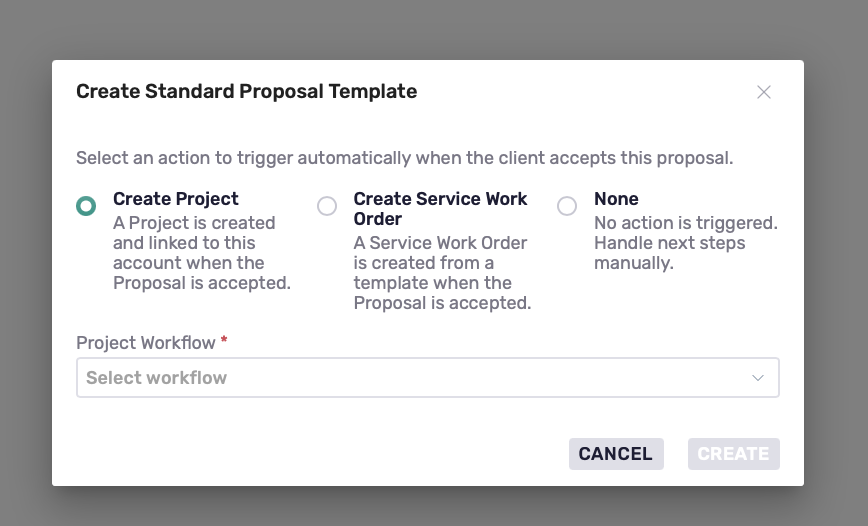
Task: Click the 'Create Standard Proposal Template' title
Action: pos(246,91)
